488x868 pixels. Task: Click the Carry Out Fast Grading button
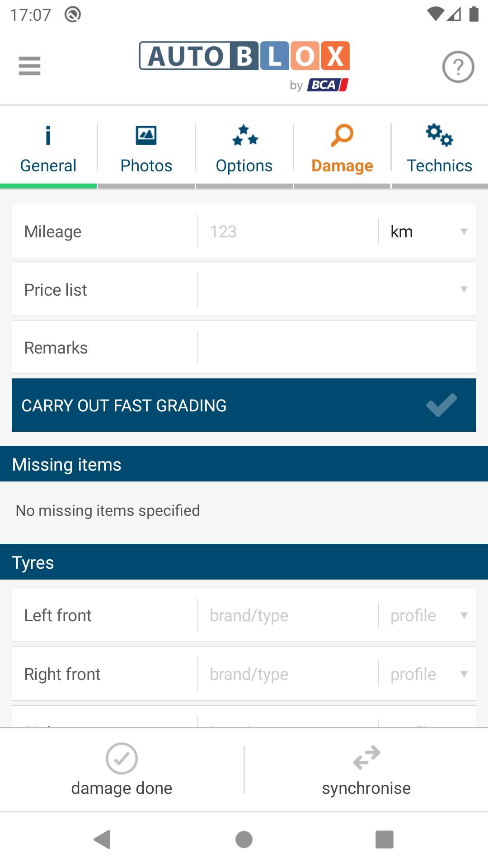pos(244,405)
